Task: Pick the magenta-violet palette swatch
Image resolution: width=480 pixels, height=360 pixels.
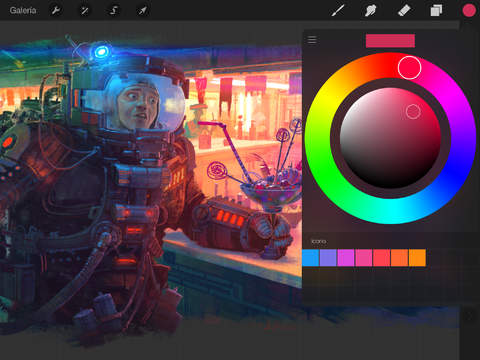Action: click(x=346, y=258)
